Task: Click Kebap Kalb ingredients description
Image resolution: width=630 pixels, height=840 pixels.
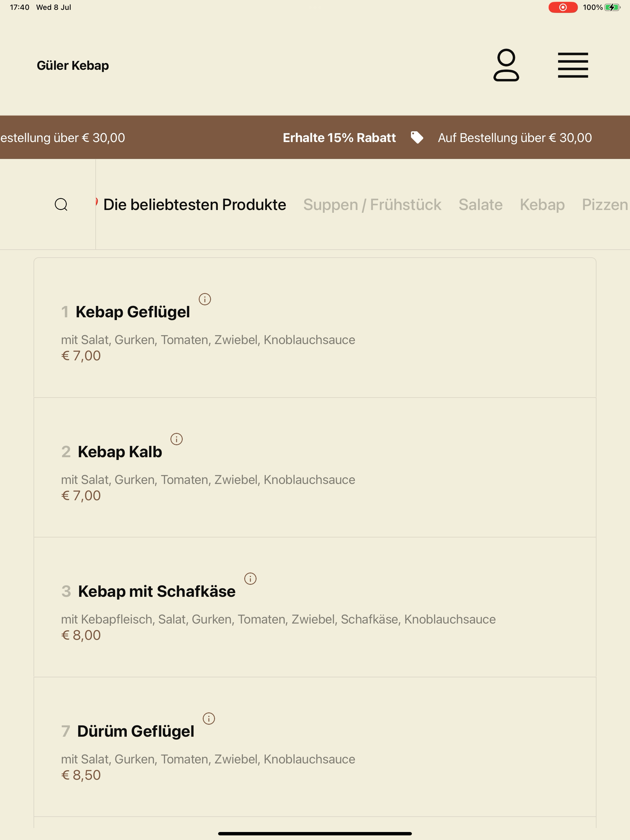Action: click(208, 480)
